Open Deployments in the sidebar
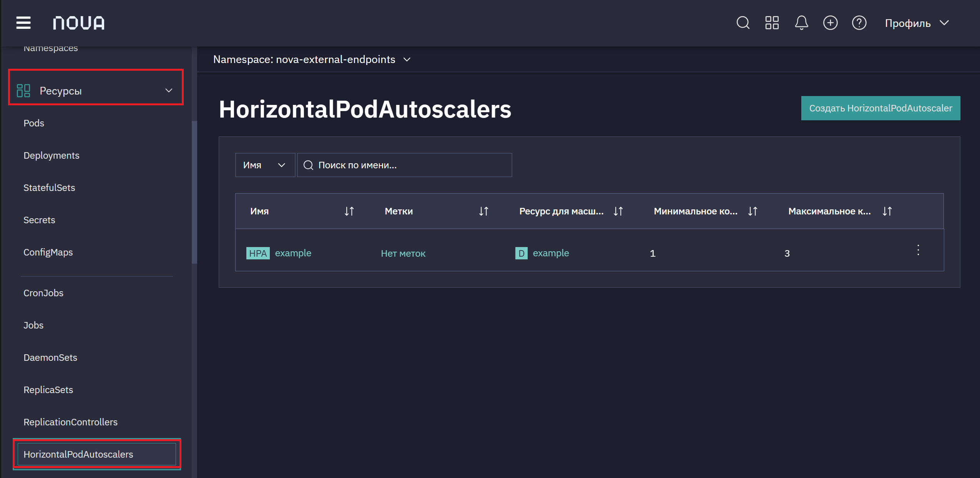Screen dimensions: 980x478 [51, 155]
